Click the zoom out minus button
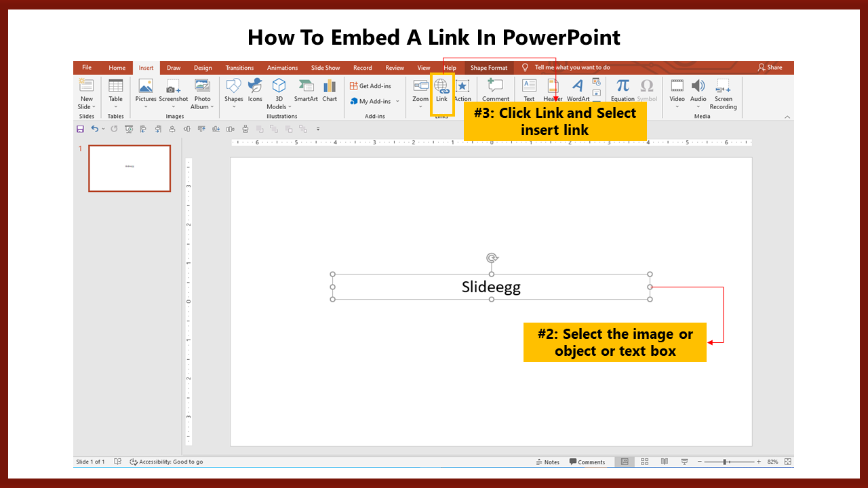The image size is (868, 488). [699, 462]
